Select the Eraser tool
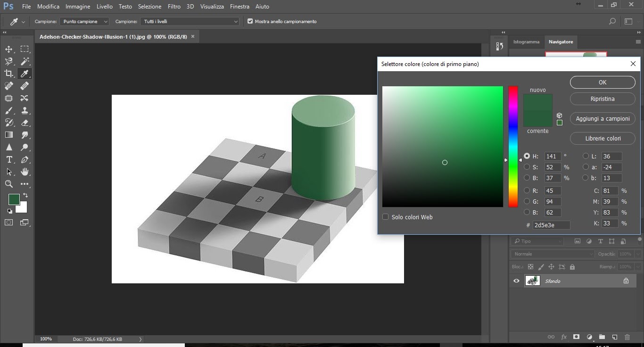This screenshot has height=347, width=644. (25, 123)
